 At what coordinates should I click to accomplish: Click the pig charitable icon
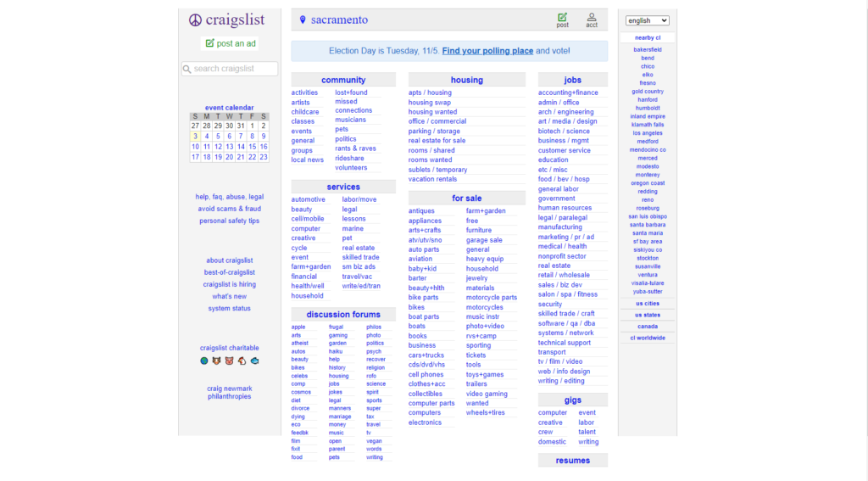pos(229,361)
